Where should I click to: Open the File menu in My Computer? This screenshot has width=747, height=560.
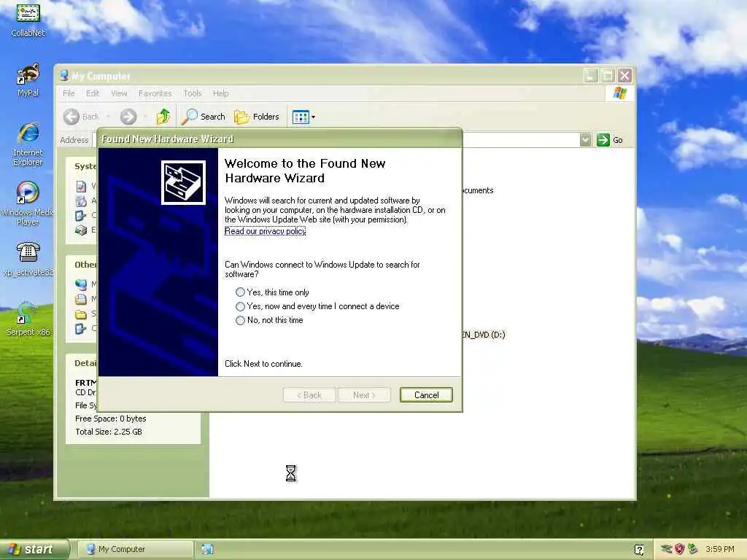pyautogui.click(x=69, y=93)
